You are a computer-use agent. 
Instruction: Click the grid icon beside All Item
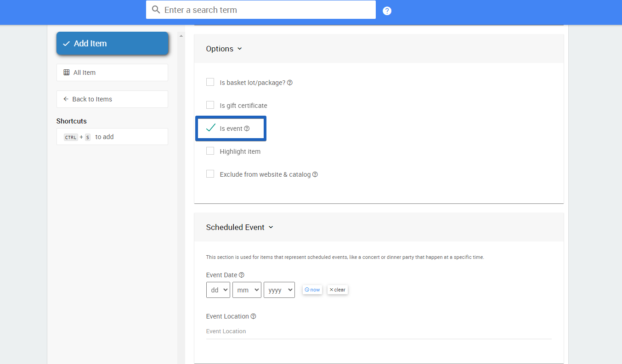pos(67,73)
